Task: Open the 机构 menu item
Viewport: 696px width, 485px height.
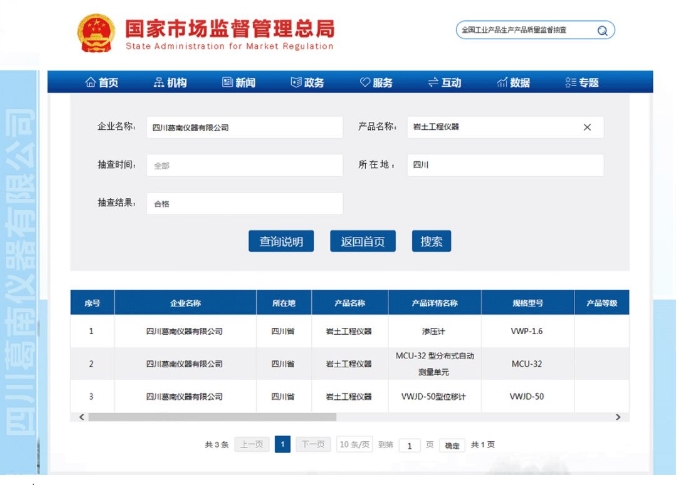Action: (170, 83)
